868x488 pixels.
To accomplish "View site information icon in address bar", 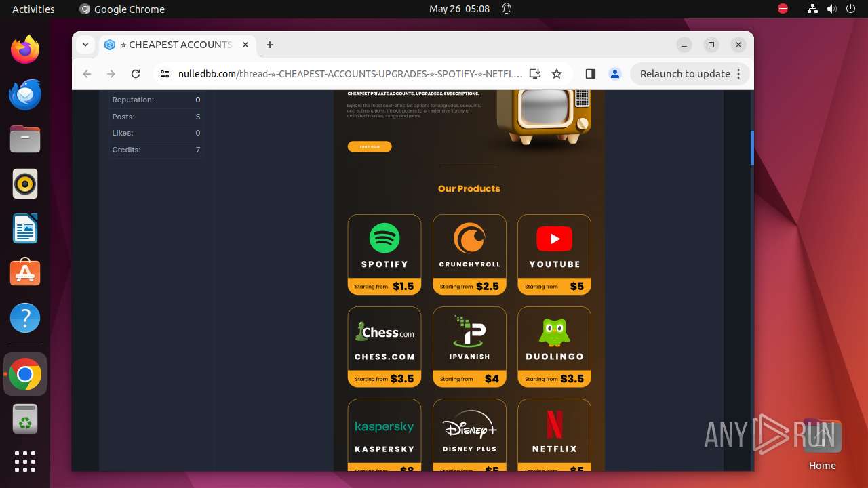I will coord(165,74).
